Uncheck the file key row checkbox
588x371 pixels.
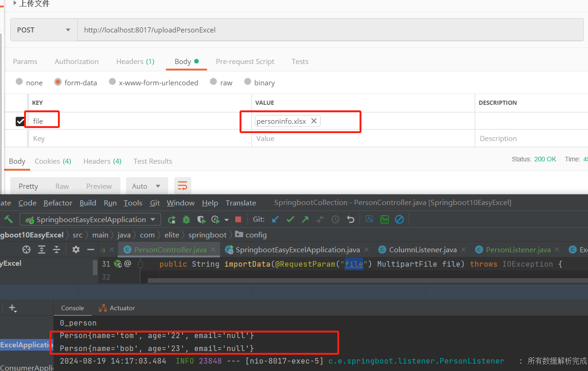click(x=20, y=122)
